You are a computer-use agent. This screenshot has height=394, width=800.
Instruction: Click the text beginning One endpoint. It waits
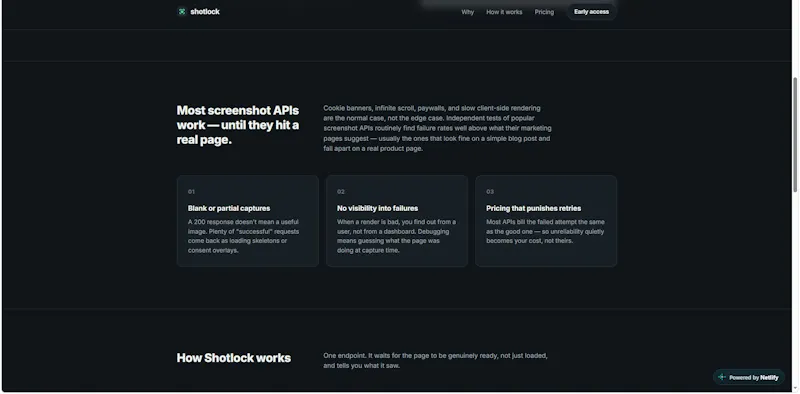pos(435,360)
